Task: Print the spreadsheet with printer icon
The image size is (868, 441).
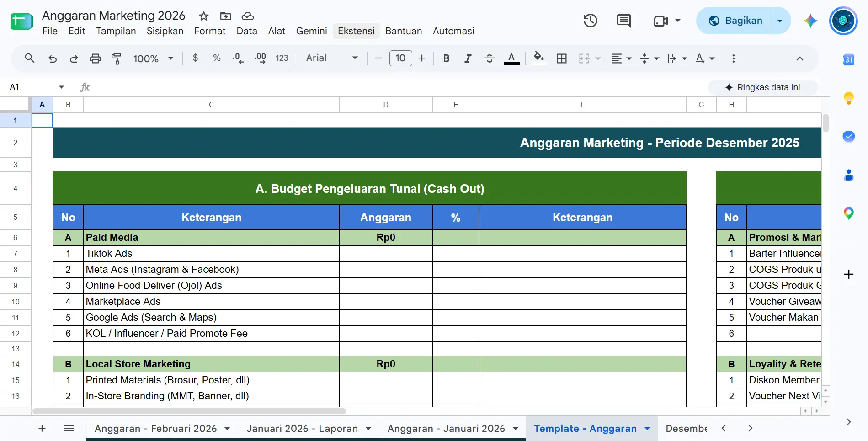Action: (95, 58)
